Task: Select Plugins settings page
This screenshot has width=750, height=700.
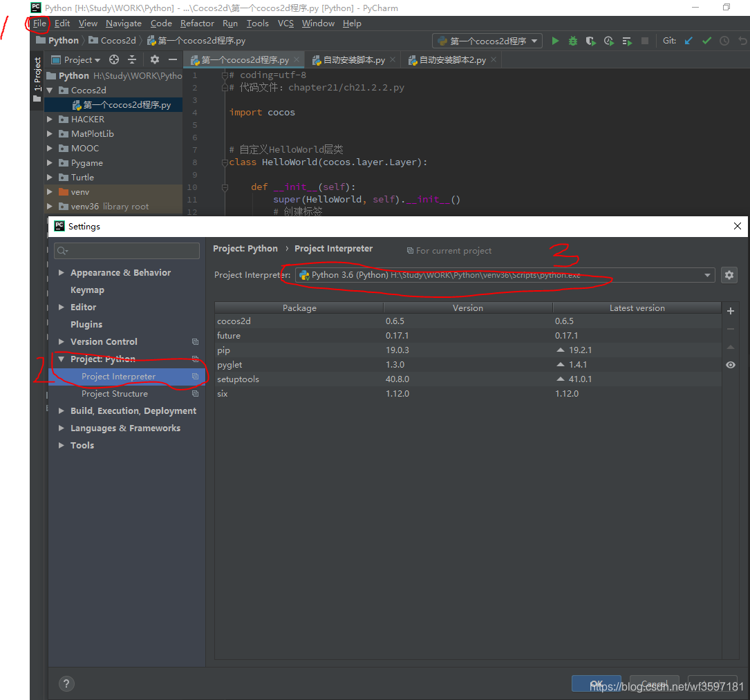Action: pyautogui.click(x=86, y=325)
